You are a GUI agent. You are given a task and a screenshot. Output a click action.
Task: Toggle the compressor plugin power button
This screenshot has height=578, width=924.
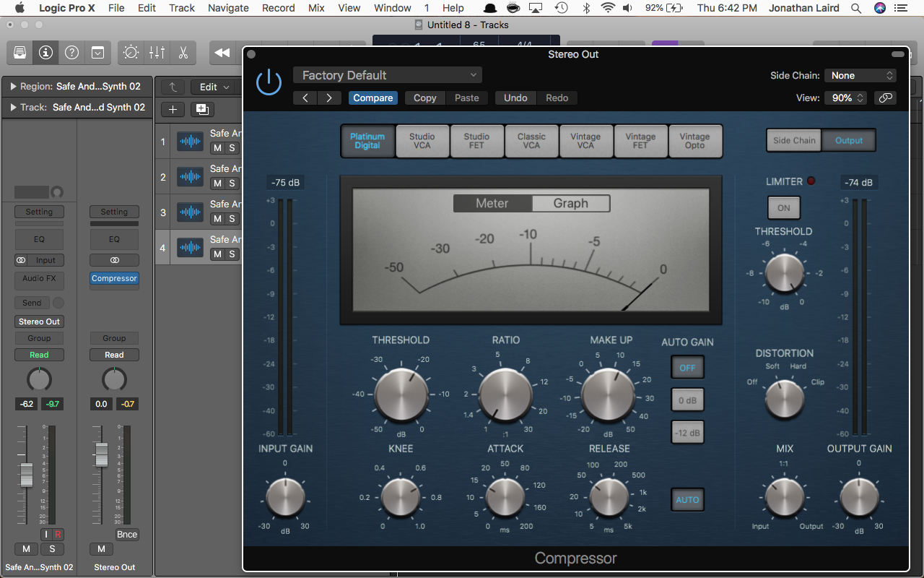click(x=269, y=82)
